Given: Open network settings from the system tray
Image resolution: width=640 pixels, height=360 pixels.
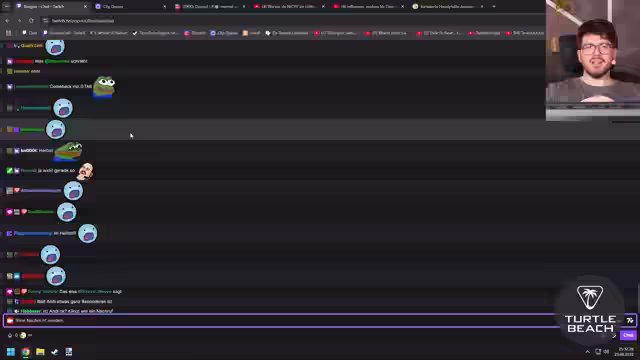Looking at the screenshot, I should (x=598, y=352).
